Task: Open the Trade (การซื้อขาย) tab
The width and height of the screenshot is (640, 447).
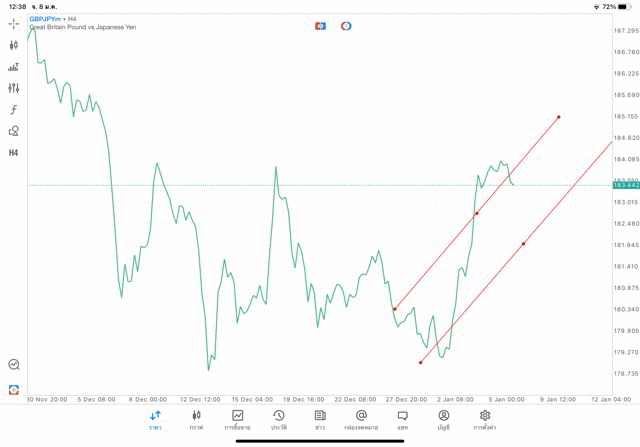Action: [238, 419]
